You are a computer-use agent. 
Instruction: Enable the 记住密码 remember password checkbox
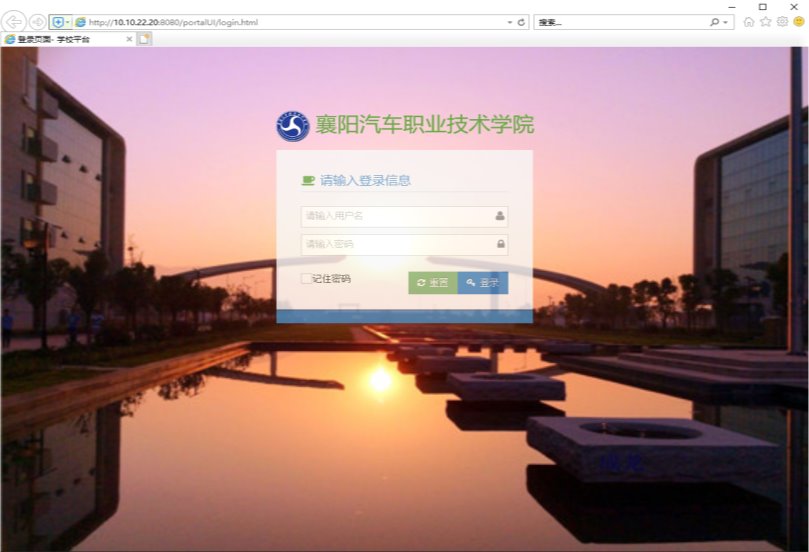[306, 279]
